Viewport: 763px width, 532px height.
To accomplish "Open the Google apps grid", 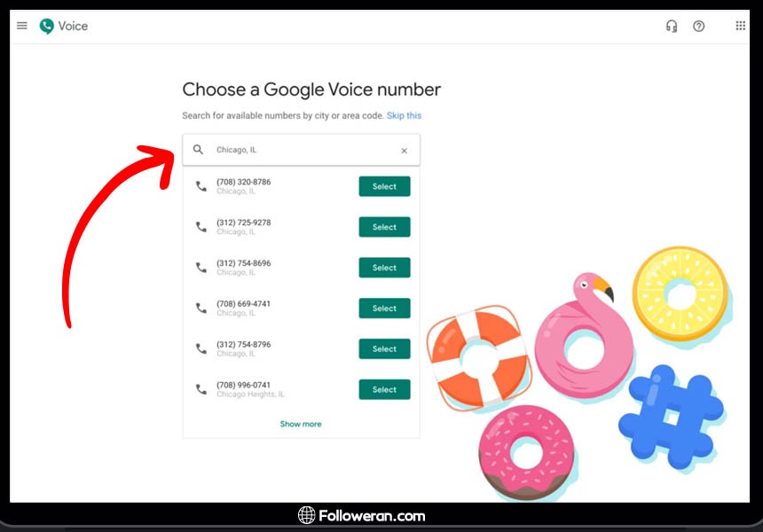I will [x=740, y=26].
